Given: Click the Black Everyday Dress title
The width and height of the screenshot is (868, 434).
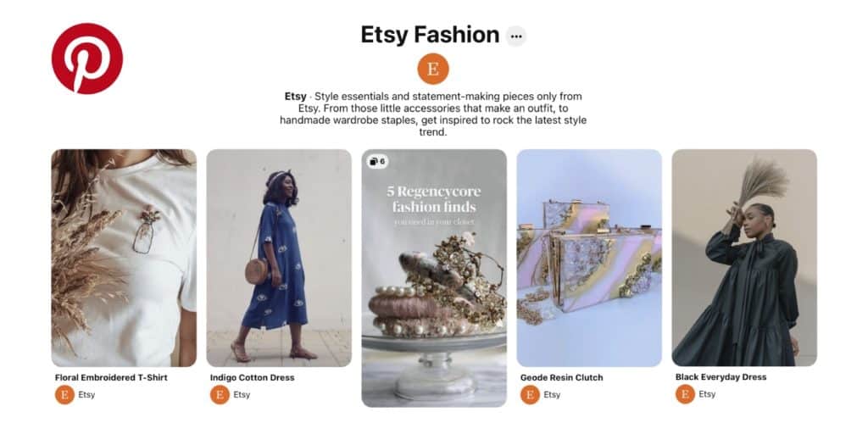Looking at the screenshot, I should [x=721, y=377].
